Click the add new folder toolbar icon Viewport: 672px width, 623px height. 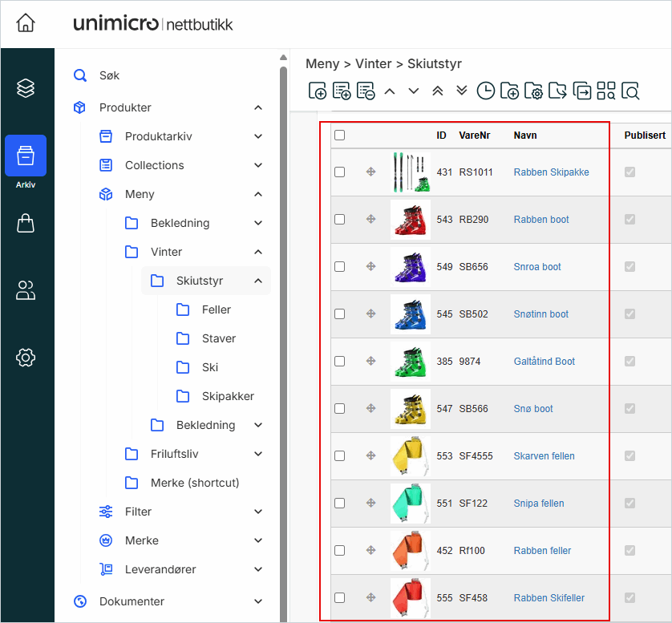click(509, 91)
